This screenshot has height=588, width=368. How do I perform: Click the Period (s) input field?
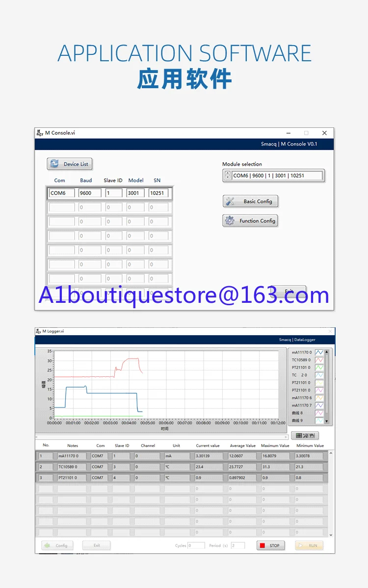pos(238,545)
